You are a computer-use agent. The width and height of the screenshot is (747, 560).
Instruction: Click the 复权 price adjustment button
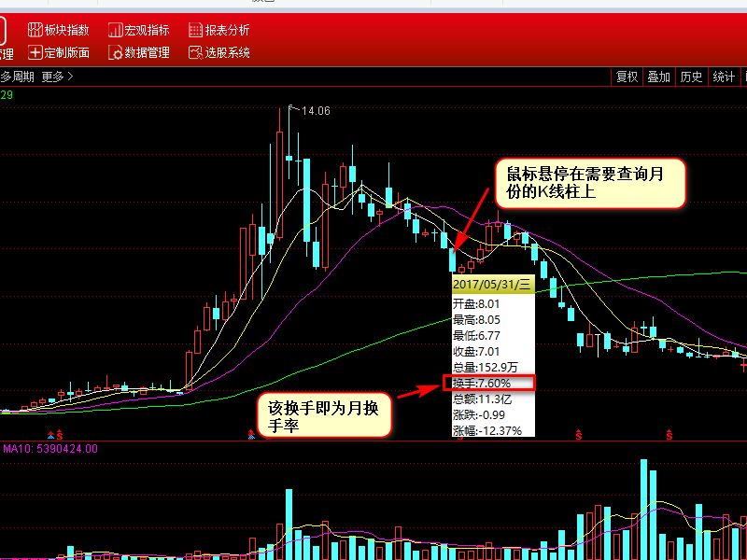pyautogui.click(x=627, y=77)
